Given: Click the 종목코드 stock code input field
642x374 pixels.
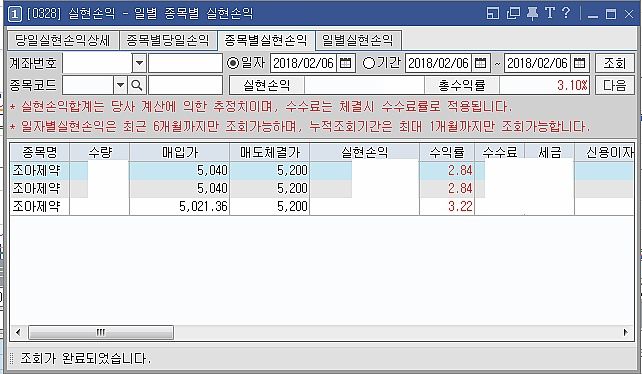Looking at the screenshot, I should (88, 85).
